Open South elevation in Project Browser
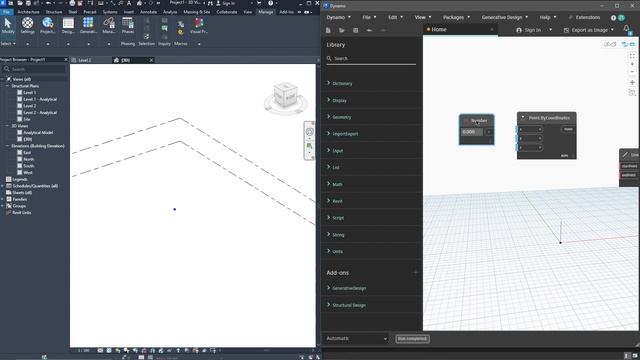 coord(29,166)
